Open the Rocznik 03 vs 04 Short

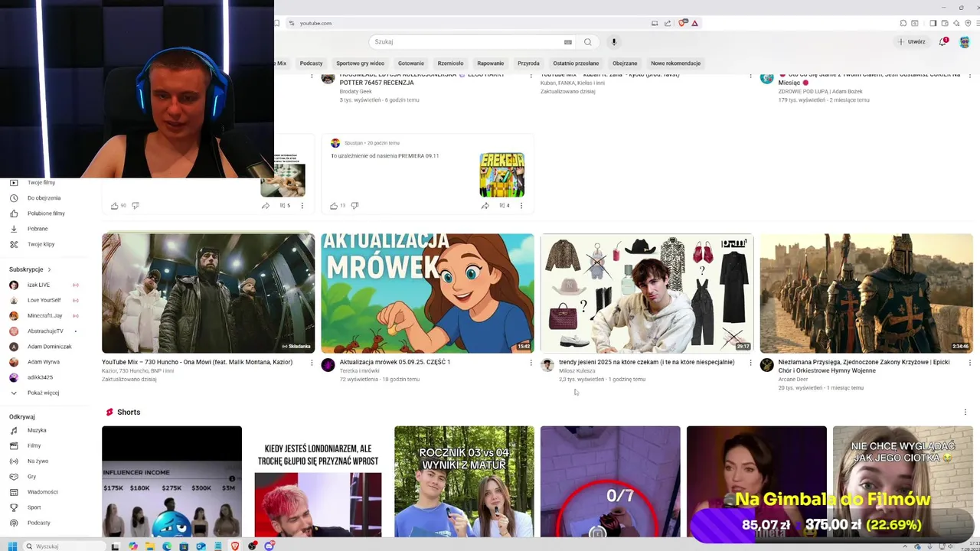(x=464, y=481)
